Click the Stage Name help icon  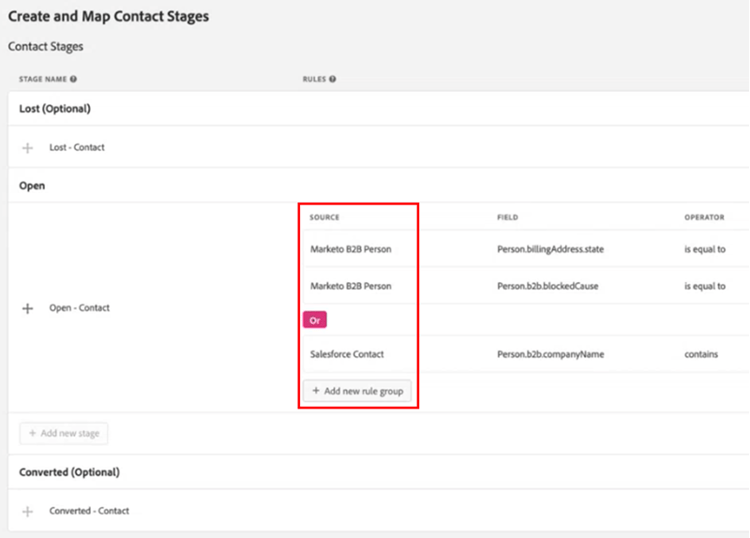(74, 79)
